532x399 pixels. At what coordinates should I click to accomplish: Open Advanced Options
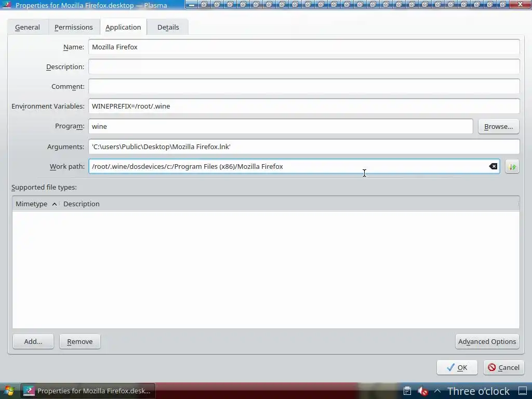pos(487,342)
